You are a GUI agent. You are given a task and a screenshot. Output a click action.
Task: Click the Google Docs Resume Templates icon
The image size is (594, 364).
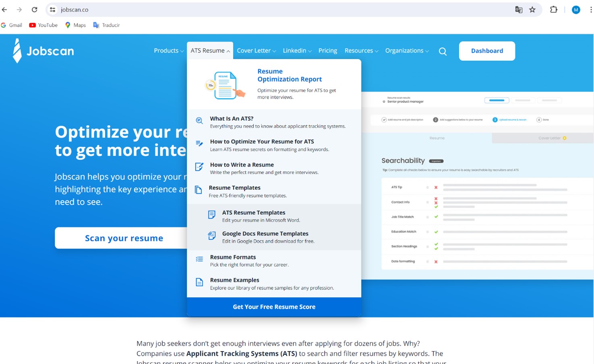click(212, 236)
